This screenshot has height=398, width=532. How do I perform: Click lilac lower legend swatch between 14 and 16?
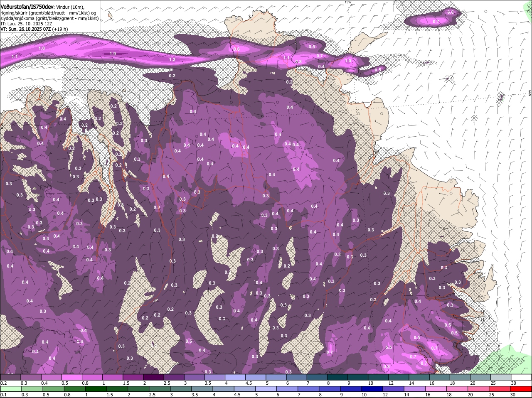coord(415,389)
